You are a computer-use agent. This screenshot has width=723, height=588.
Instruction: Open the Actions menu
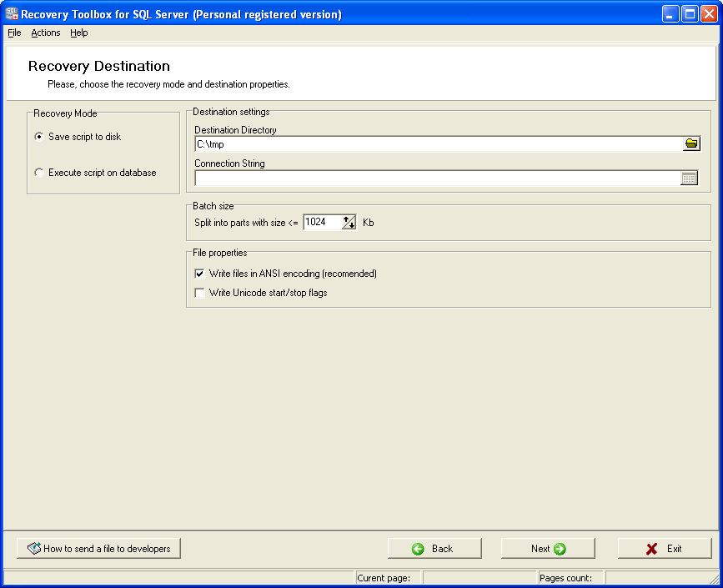click(46, 33)
